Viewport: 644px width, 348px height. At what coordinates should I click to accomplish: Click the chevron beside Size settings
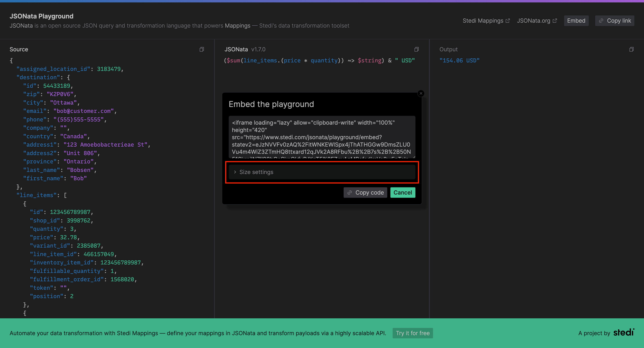(x=235, y=172)
